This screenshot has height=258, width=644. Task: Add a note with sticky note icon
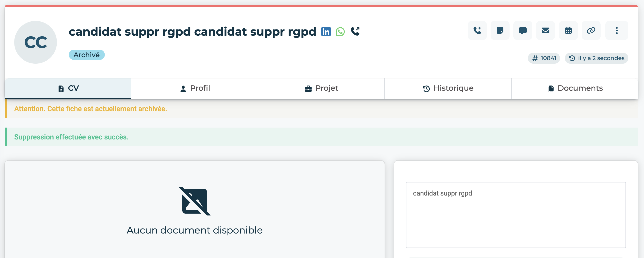pos(500,31)
